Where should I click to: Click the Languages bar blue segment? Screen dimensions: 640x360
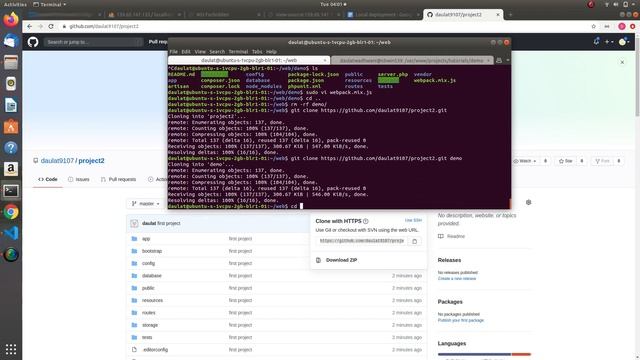tap(474, 354)
